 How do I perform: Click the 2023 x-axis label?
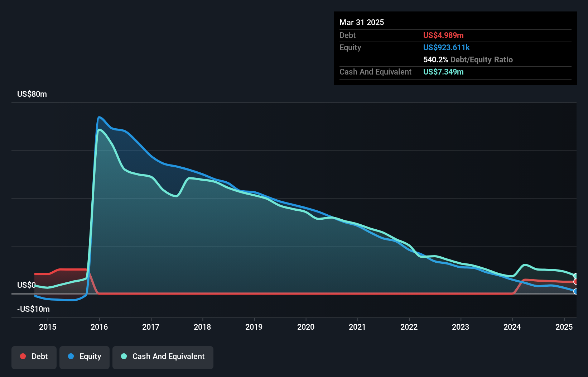[461, 327]
